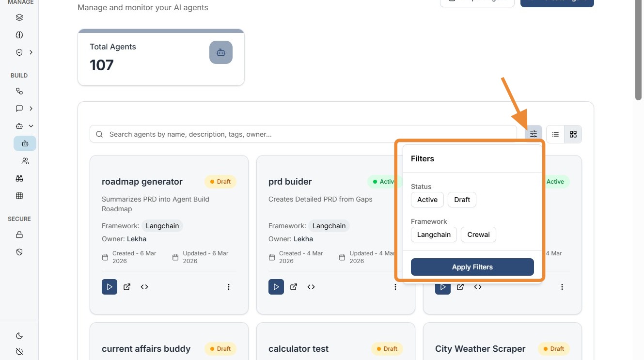Select the highlighted agents item in sidebar
This screenshot has width=644, height=360.
tap(25, 143)
